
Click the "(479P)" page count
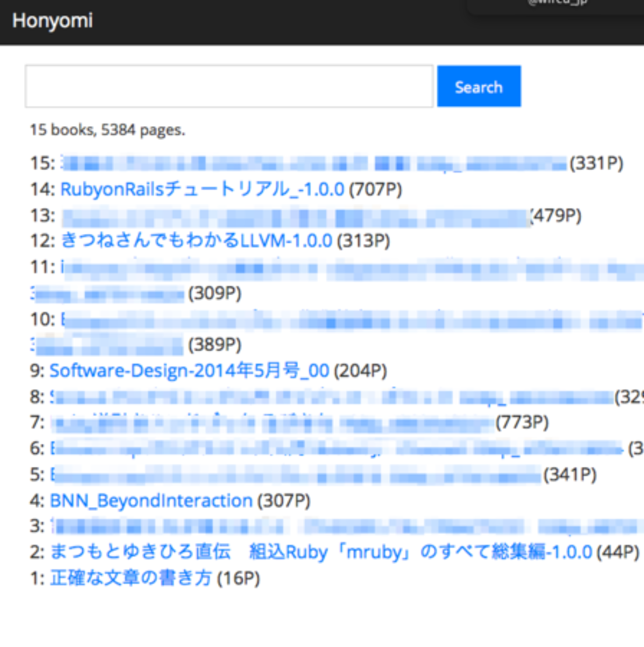556,216
